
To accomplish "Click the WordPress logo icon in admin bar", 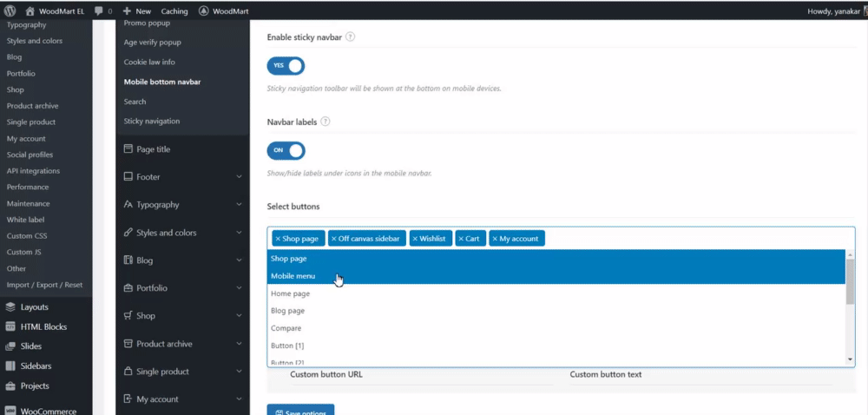I will click(10, 11).
